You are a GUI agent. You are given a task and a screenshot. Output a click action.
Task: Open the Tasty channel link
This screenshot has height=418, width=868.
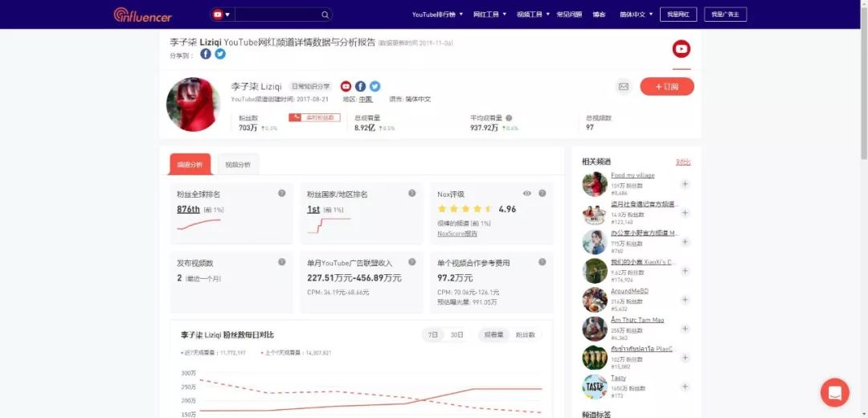618,378
